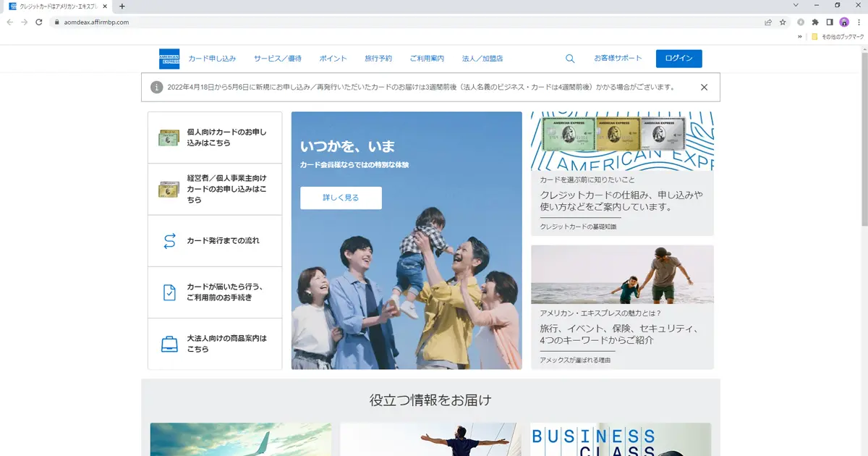
Task: Open the 法人／加盟店 menu
Action: 482,59
